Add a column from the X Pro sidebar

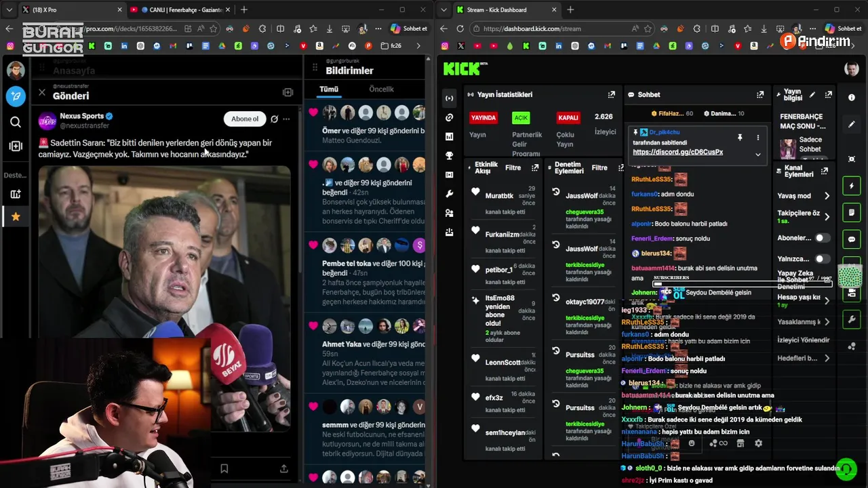click(x=16, y=146)
